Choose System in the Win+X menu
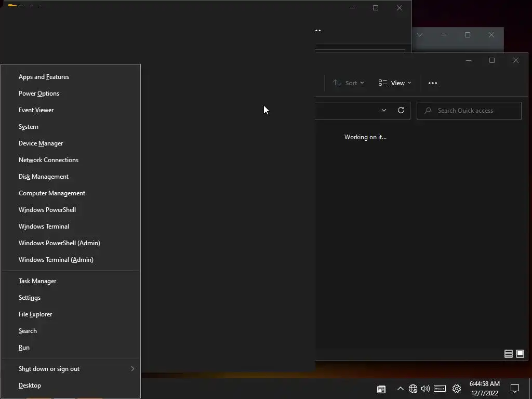 click(x=71, y=127)
